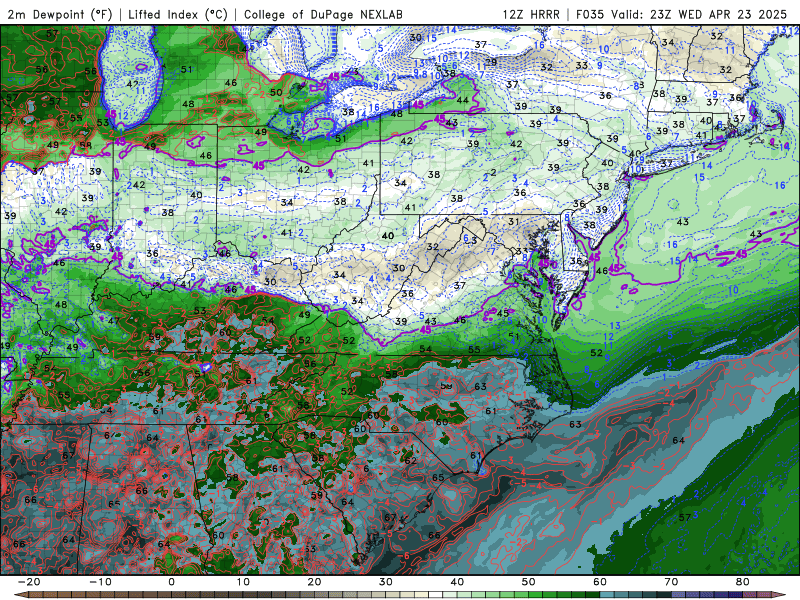Viewport: 800px width, 600px height.
Task: Click the 80 label on the color scale
Action: 743,582
